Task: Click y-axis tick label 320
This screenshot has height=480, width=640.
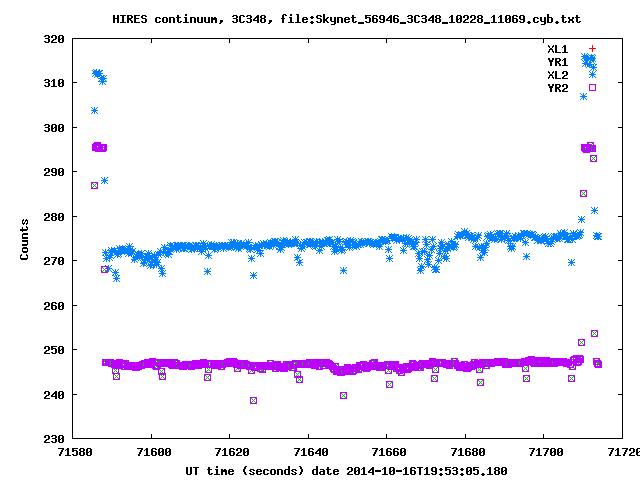Action: [x=54, y=39]
